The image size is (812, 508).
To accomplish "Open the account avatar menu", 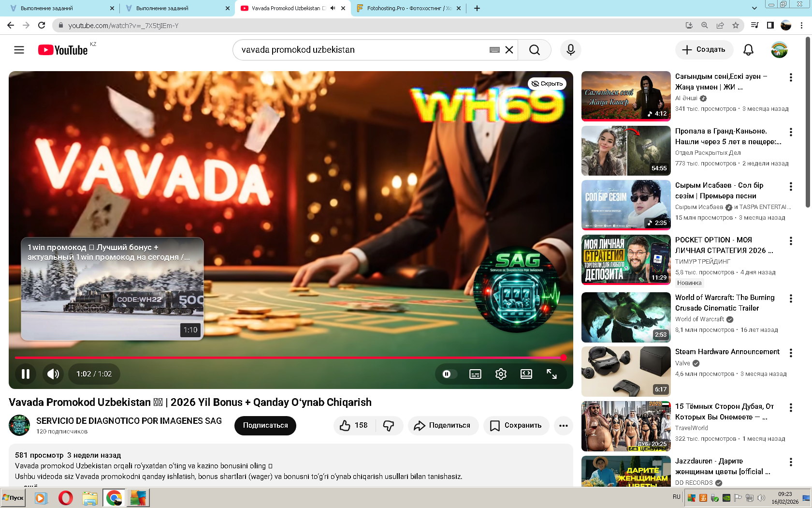I will click(x=779, y=50).
